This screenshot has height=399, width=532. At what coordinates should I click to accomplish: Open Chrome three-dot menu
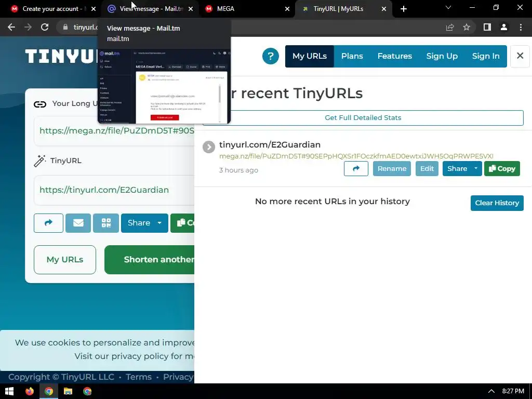521,27
